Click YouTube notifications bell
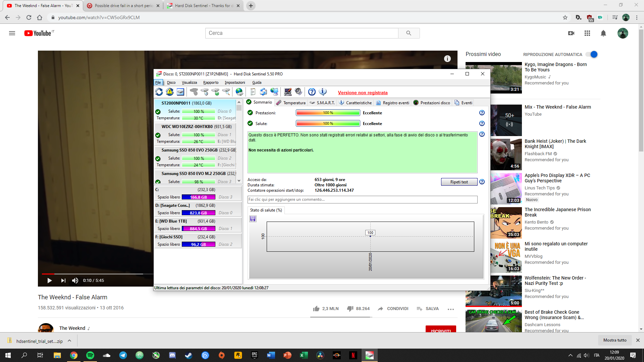The height and width of the screenshot is (362, 644). pyautogui.click(x=603, y=33)
